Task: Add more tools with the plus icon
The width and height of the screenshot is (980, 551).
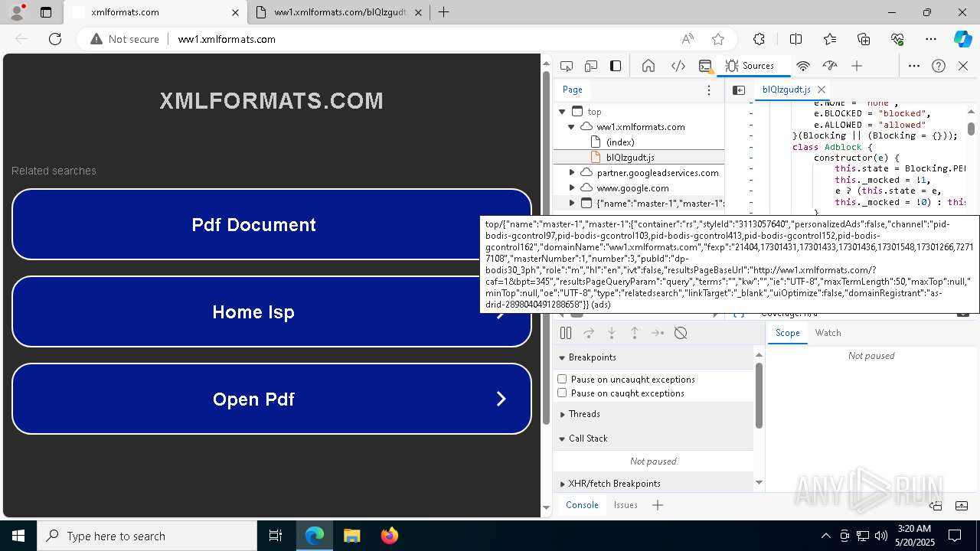Action: (857, 66)
